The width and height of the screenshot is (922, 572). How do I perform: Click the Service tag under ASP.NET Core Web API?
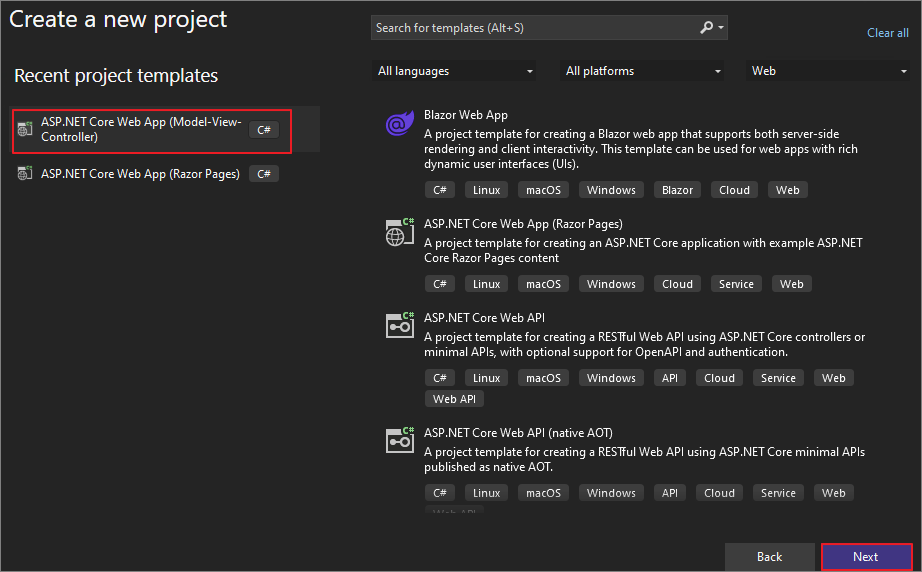778,378
